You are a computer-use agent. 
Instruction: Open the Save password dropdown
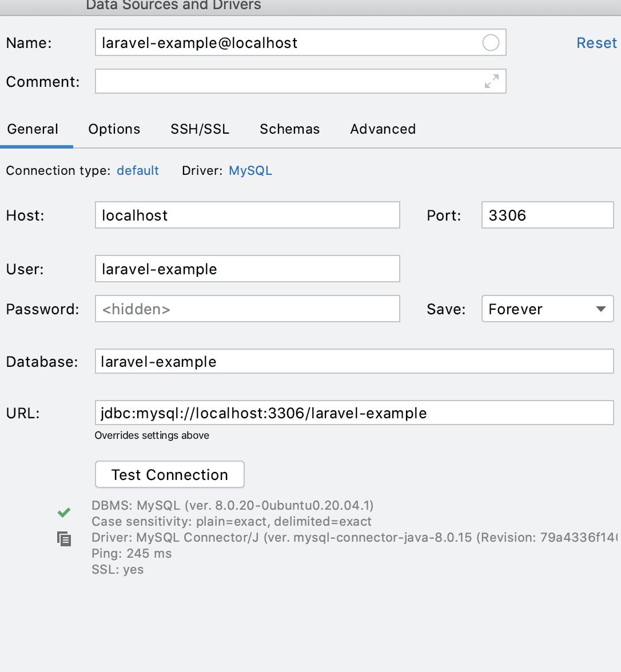click(x=548, y=309)
